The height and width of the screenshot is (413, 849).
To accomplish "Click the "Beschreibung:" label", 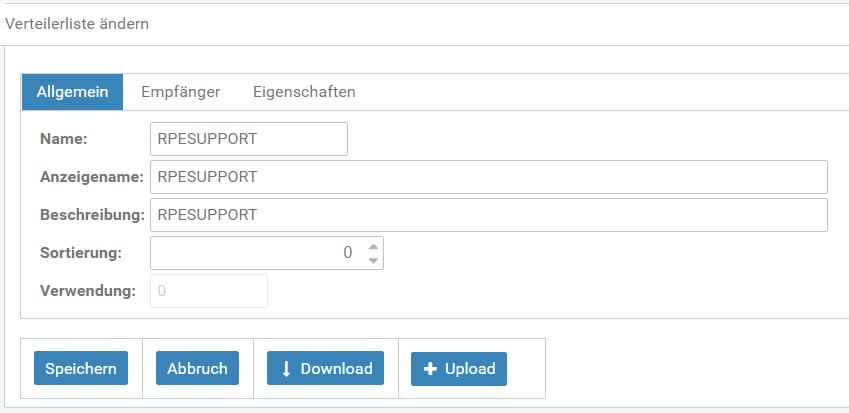I will pos(92,215).
